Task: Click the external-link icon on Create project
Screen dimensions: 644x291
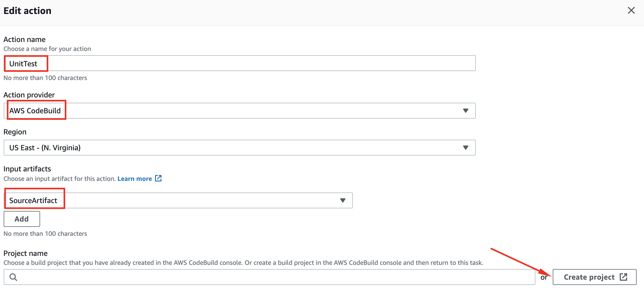Action: [x=623, y=277]
